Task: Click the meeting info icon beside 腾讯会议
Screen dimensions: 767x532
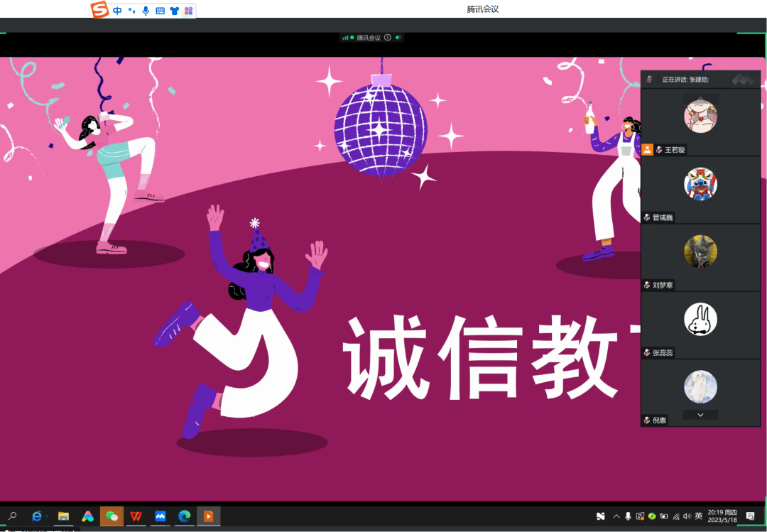Action: [388, 38]
